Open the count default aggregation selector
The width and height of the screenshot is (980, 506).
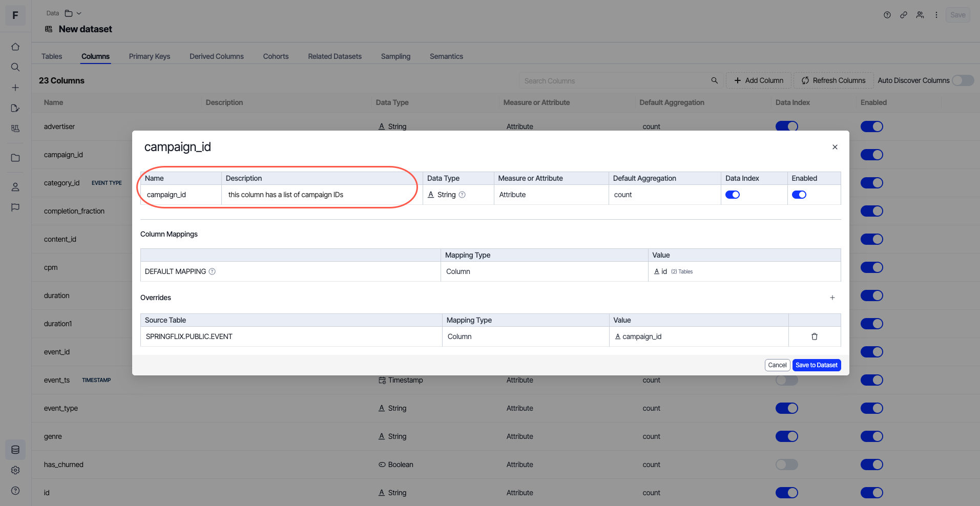pos(623,195)
